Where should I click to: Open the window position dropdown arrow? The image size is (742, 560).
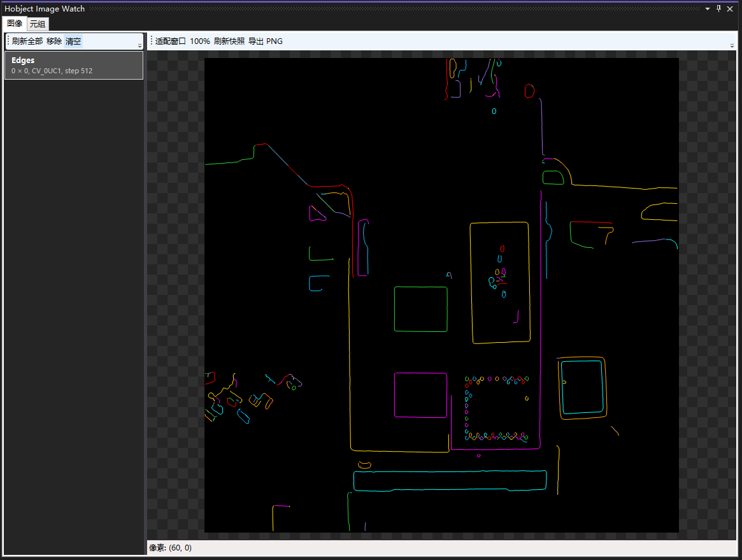(708, 8)
